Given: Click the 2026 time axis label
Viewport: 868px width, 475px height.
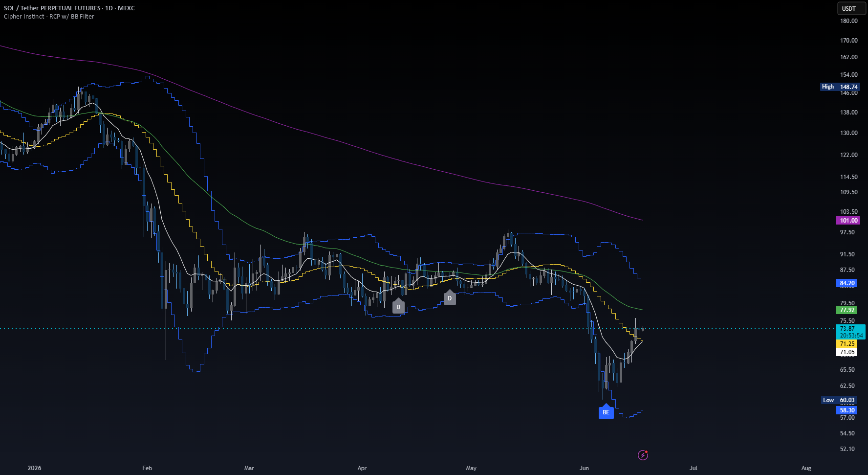Looking at the screenshot, I should (x=34, y=468).
